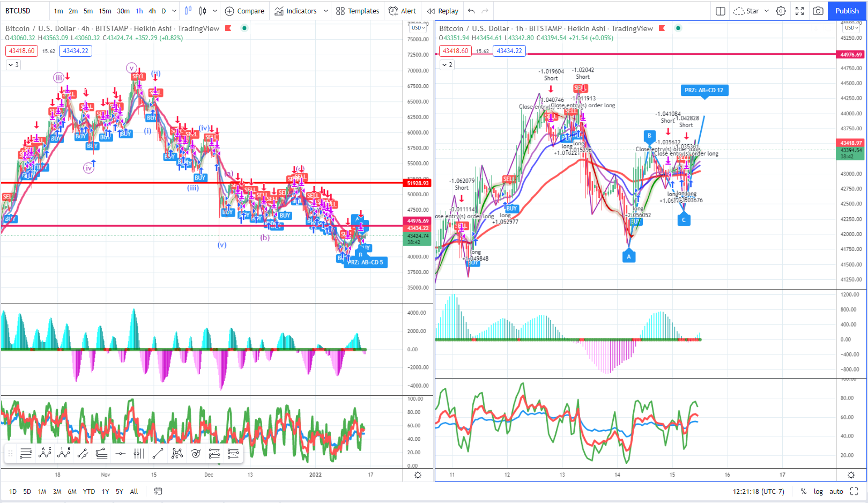This screenshot has width=868, height=503.
Task: Switch to 1m interval
Action: point(58,11)
